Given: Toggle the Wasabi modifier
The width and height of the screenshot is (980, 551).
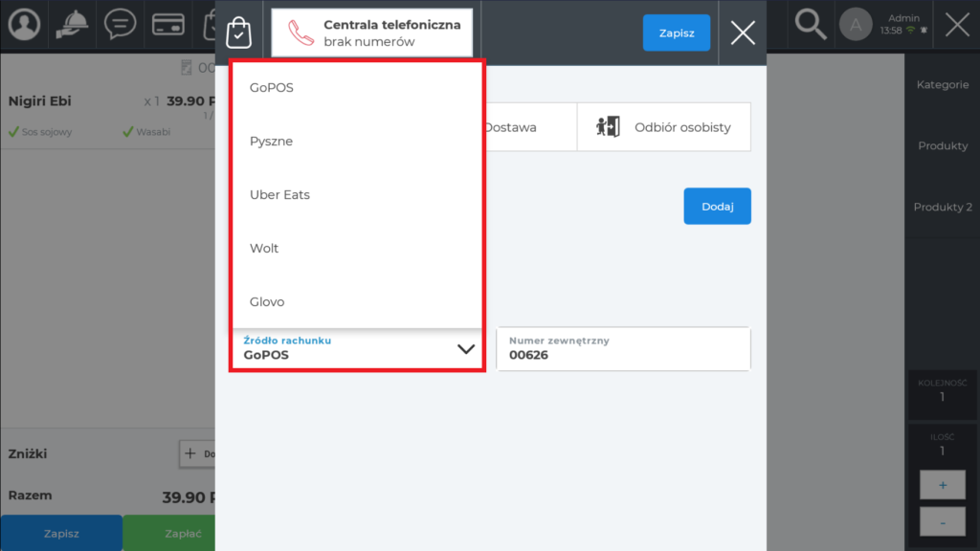Looking at the screenshot, I should 146,132.
